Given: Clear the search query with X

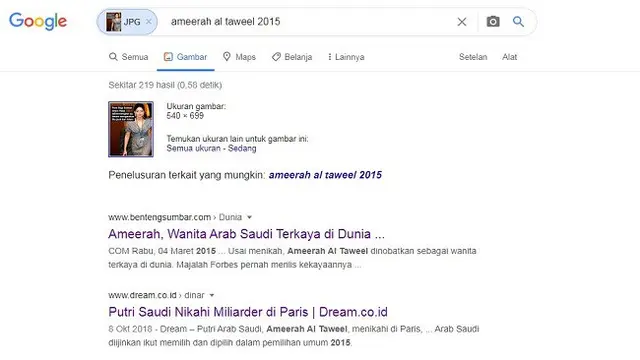Looking at the screenshot, I should 462,22.
